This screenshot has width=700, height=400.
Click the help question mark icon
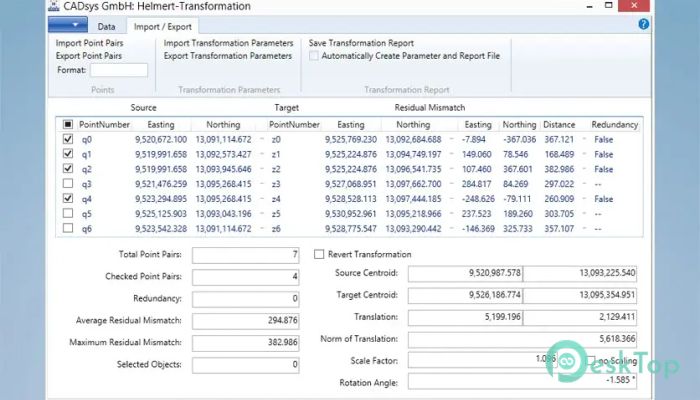point(644,24)
